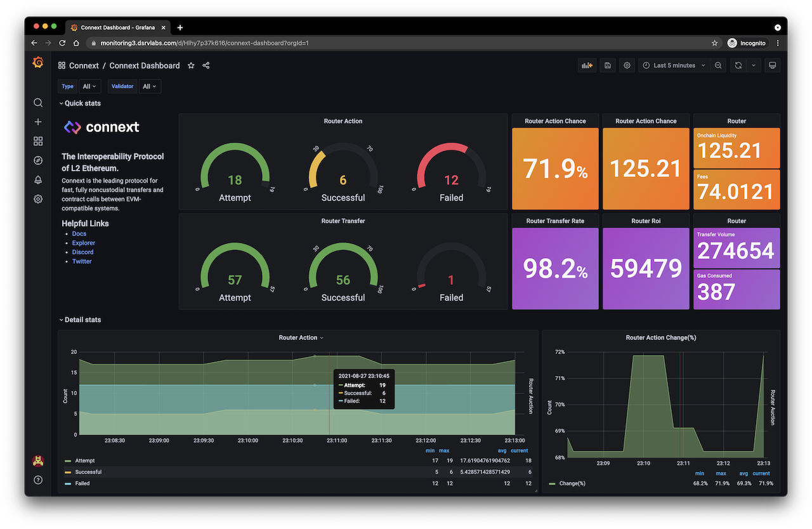Toggle the Attempt series in legend
The image size is (812, 529).
coord(84,460)
